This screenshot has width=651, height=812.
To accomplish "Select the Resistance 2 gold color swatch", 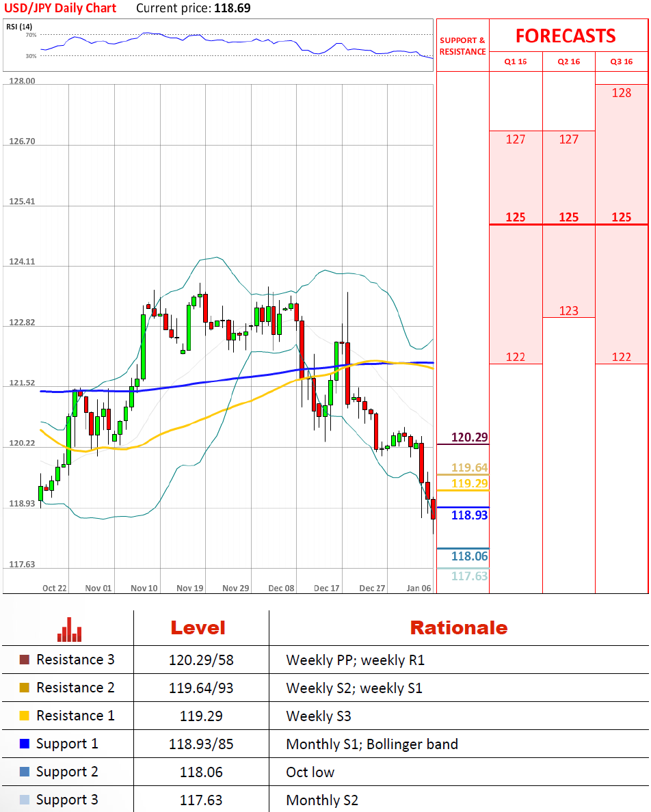I will [x=25, y=688].
